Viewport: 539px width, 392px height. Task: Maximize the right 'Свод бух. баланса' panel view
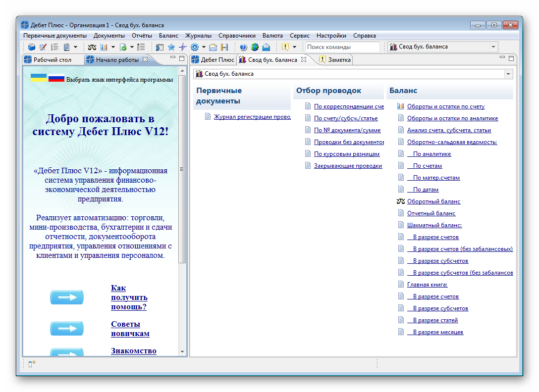511,58
